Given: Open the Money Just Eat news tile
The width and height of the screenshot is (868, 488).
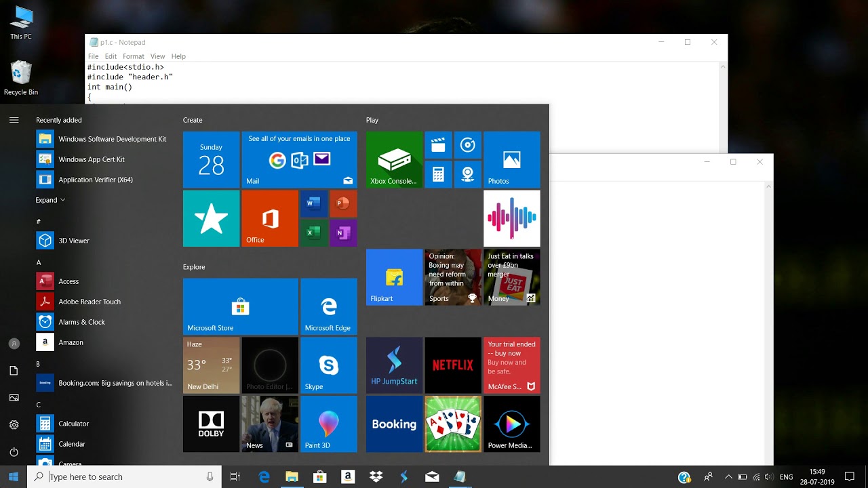Looking at the screenshot, I should tap(512, 277).
